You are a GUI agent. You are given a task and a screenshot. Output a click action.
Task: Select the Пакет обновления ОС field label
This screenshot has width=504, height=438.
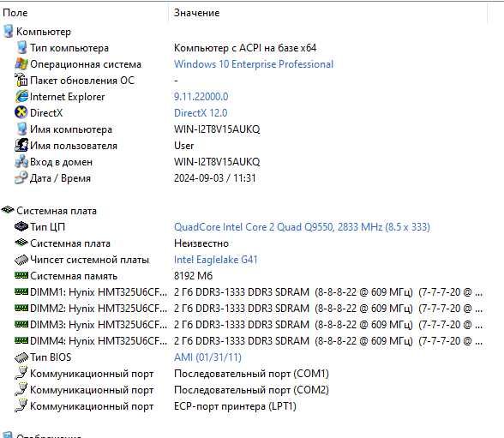pos(82,81)
